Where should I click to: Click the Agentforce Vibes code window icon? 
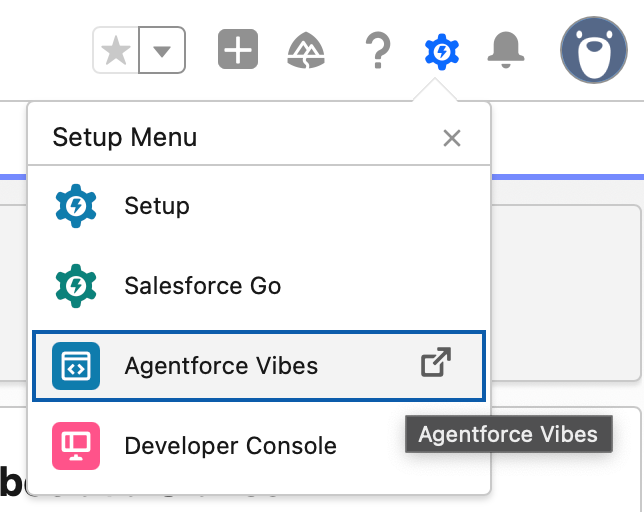[x=76, y=366]
